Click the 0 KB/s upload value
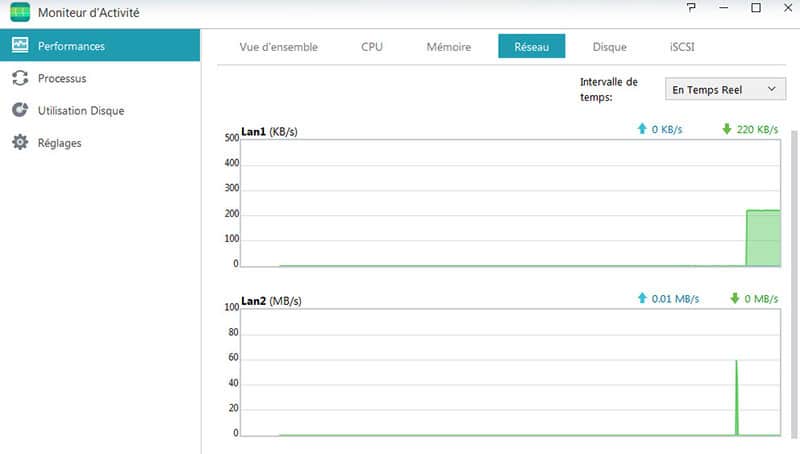The width and height of the screenshot is (800, 454). [x=667, y=130]
